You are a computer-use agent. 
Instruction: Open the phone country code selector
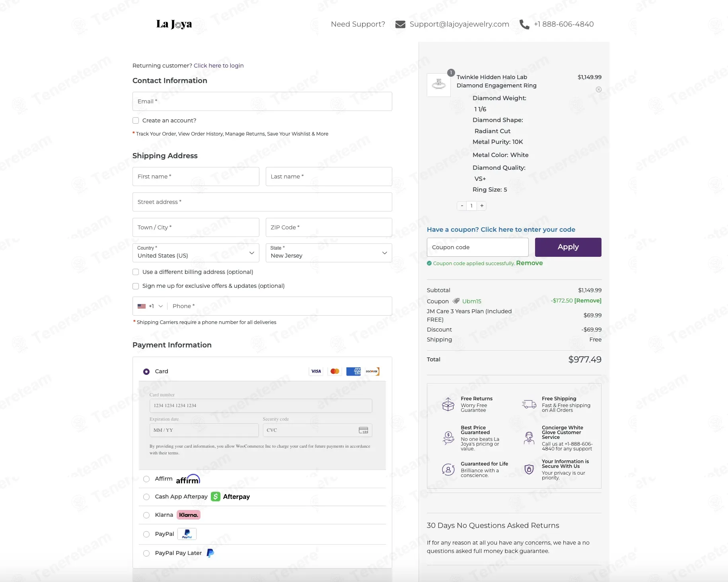click(x=150, y=306)
